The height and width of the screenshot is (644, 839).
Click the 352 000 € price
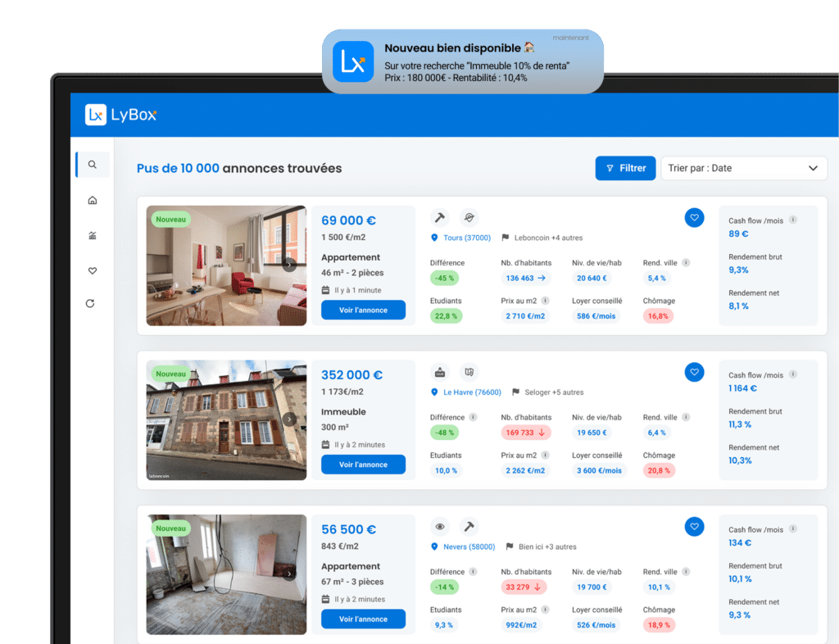pos(351,375)
